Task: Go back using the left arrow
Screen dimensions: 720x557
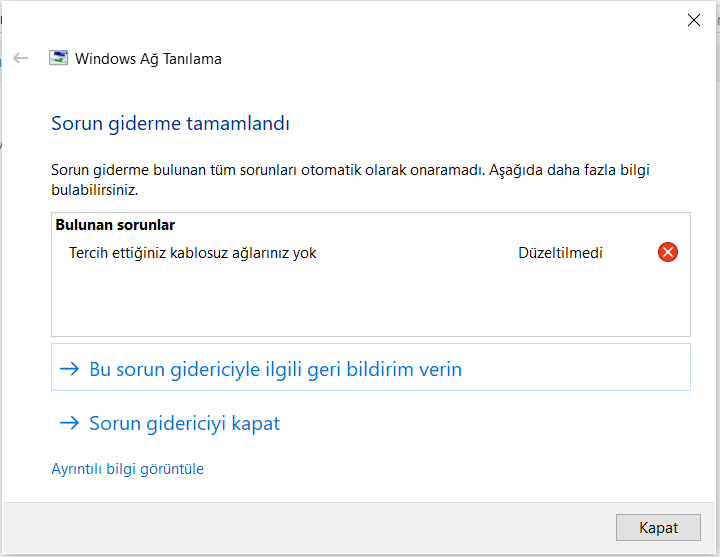Action: click(21, 58)
